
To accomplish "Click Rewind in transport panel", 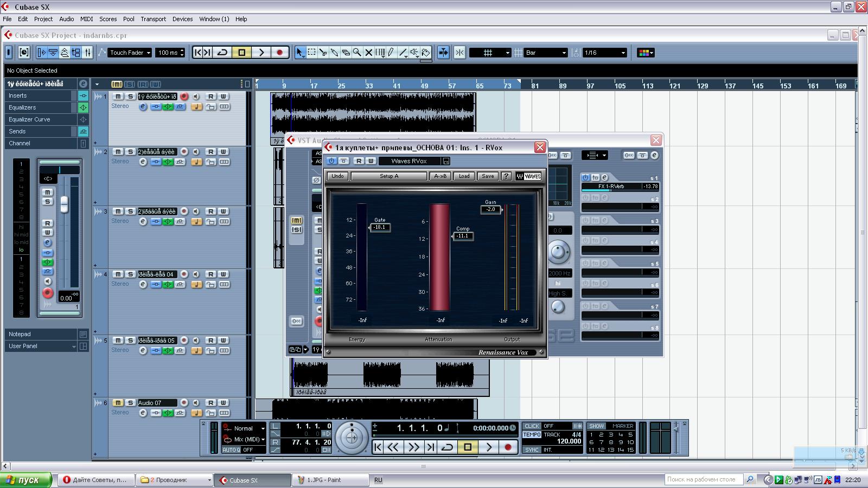I will click(x=393, y=447).
